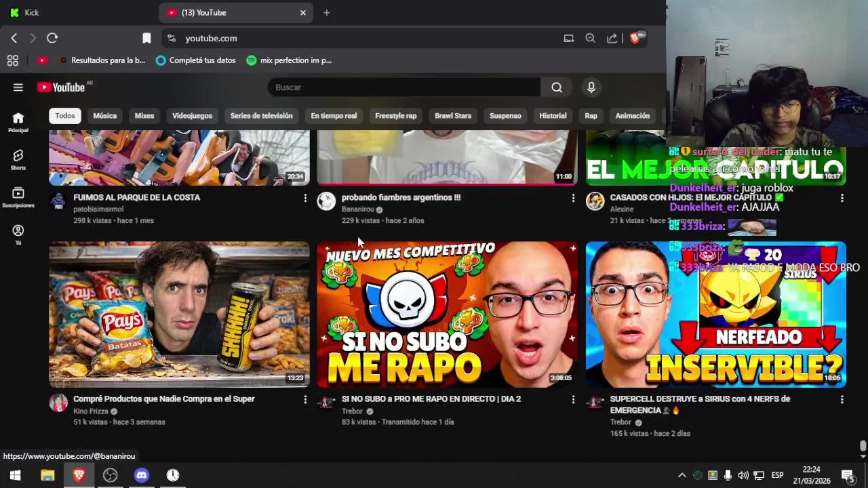Click the Buscar search field
Image resolution: width=868 pixels, height=488 pixels.
point(404,87)
